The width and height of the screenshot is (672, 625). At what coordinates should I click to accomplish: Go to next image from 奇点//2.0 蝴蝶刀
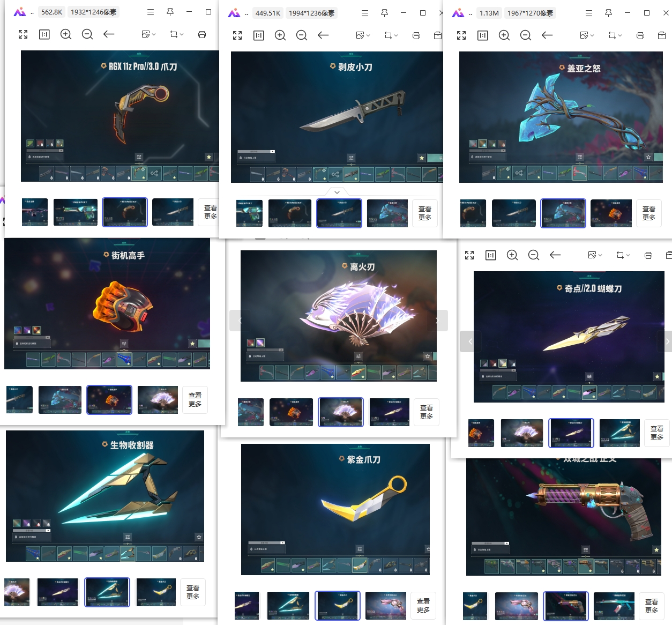(667, 341)
